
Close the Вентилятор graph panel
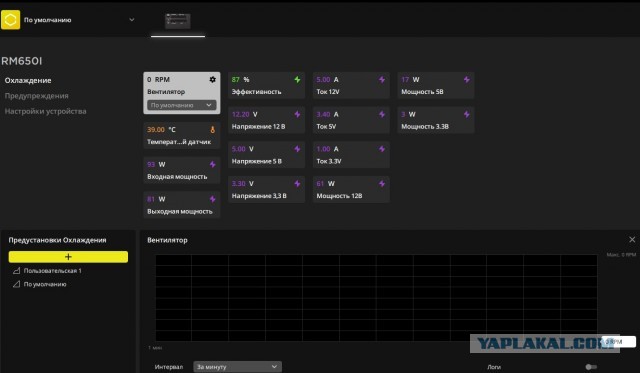(632, 240)
